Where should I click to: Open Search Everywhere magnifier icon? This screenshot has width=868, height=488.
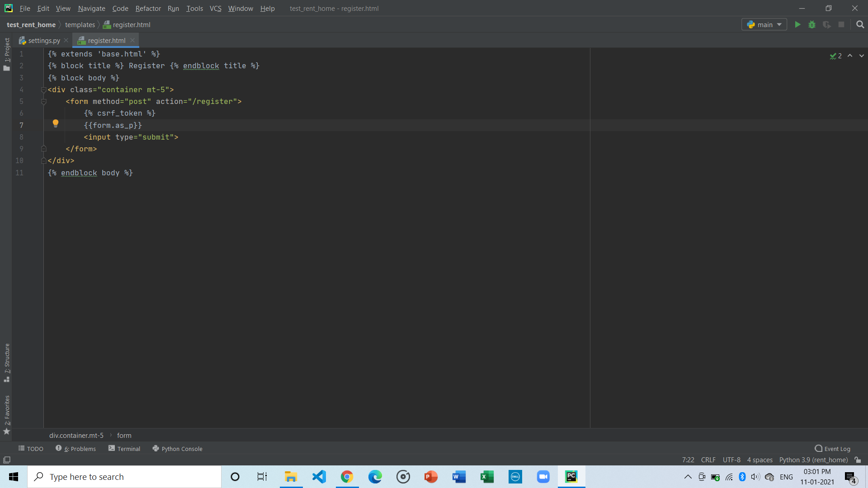tap(860, 24)
